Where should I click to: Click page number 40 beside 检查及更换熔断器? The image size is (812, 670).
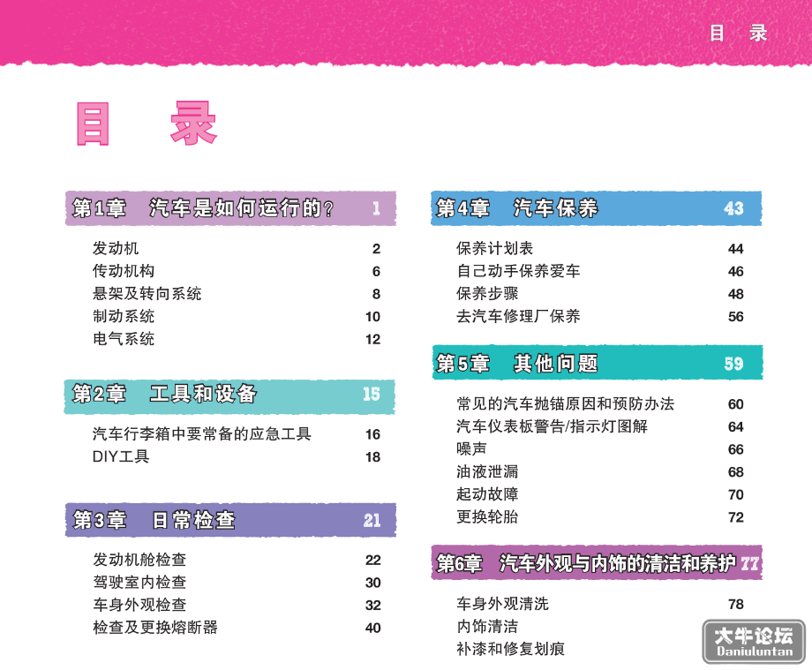click(372, 628)
